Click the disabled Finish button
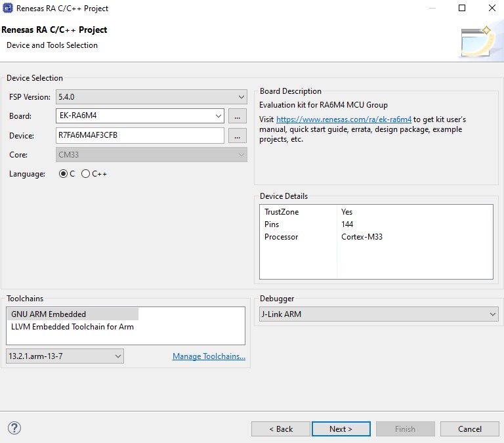The image size is (504, 443). (406, 429)
